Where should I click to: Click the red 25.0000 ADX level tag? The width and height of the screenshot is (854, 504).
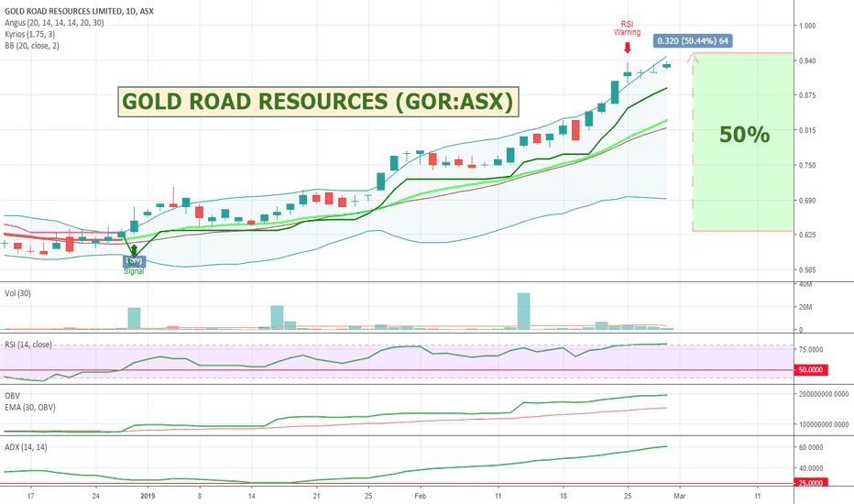pos(811,483)
